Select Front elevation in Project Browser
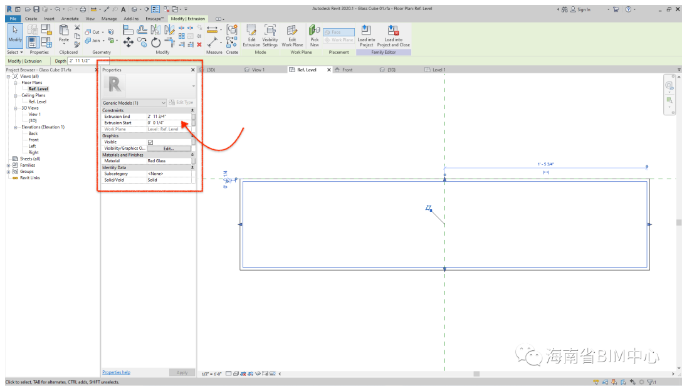Viewport: 689px width, 392px height. coord(33,140)
